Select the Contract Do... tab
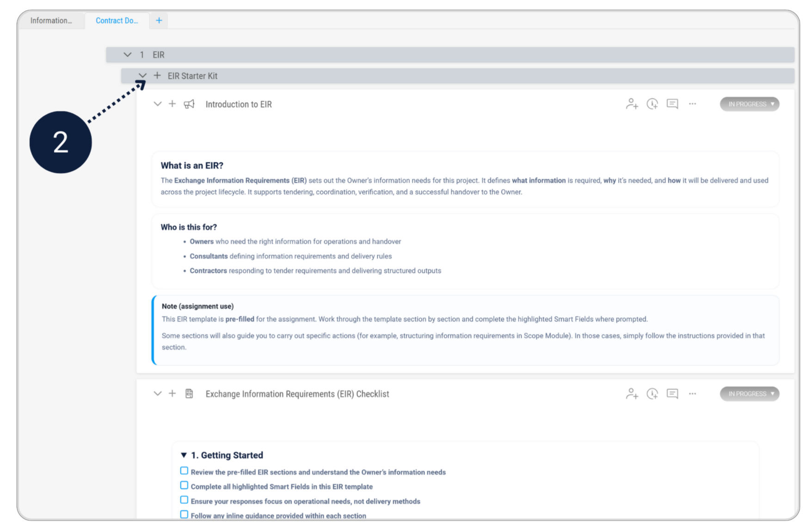Screen dimensions: 812x528 point(117,20)
